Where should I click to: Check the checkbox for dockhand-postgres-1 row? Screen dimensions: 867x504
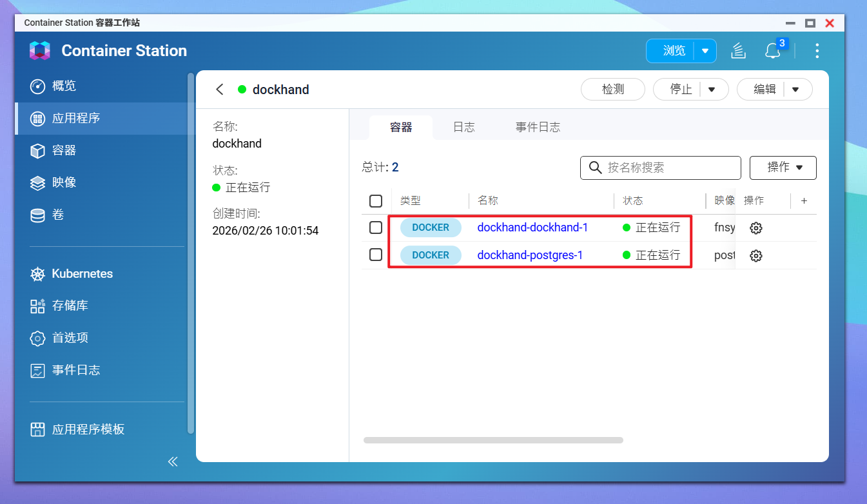pos(376,255)
